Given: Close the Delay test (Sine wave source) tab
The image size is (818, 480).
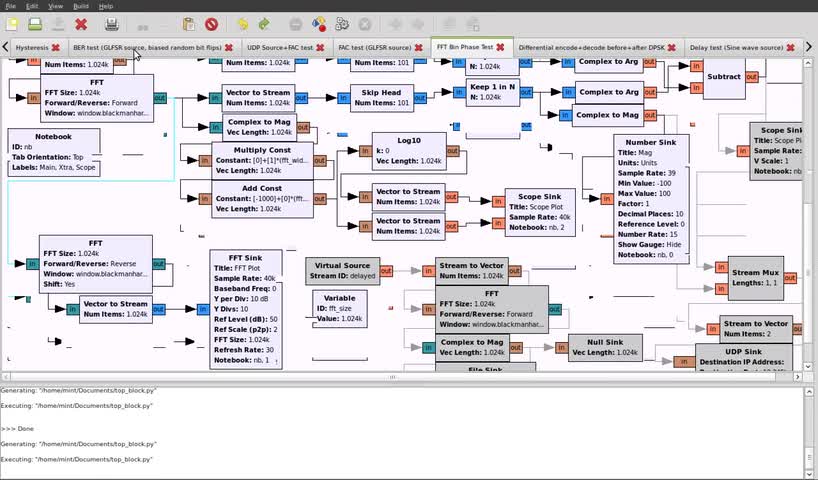Looking at the screenshot, I should click(790, 47).
